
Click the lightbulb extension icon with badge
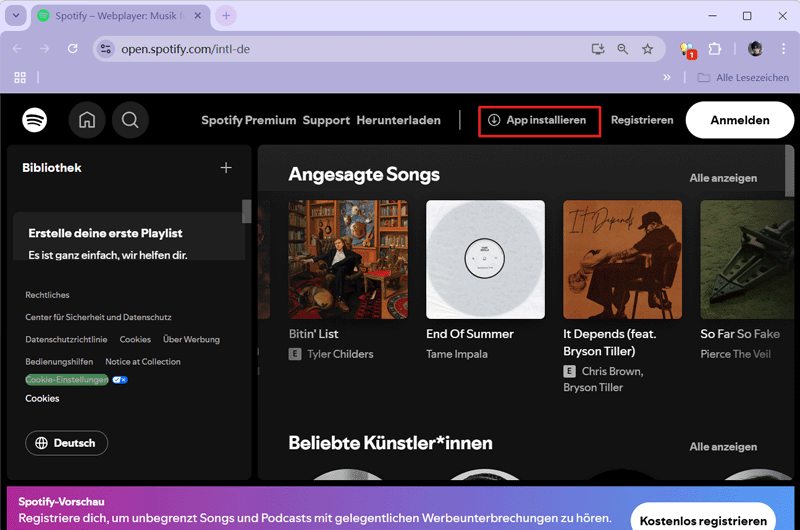pos(688,50)
